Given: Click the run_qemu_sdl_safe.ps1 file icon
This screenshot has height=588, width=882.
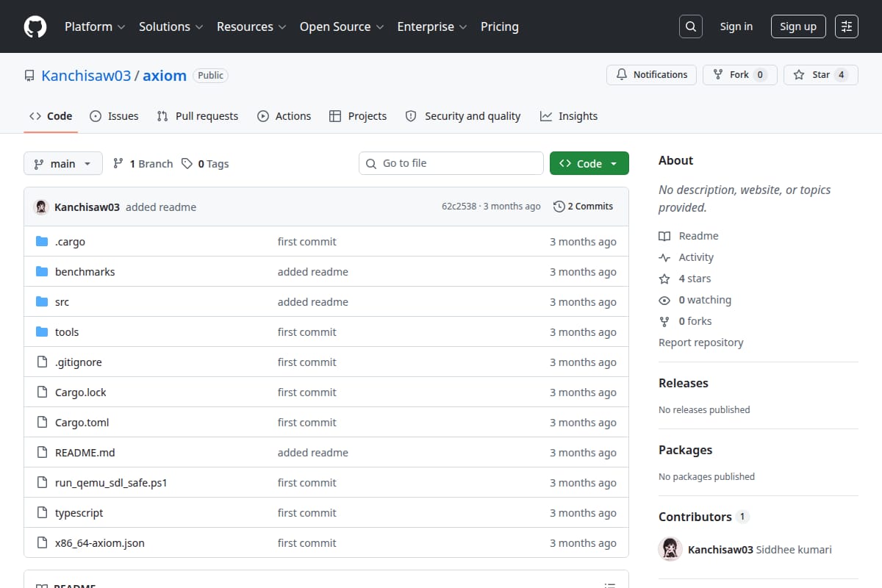Looking at the screenshot, I should pos(42,483).
